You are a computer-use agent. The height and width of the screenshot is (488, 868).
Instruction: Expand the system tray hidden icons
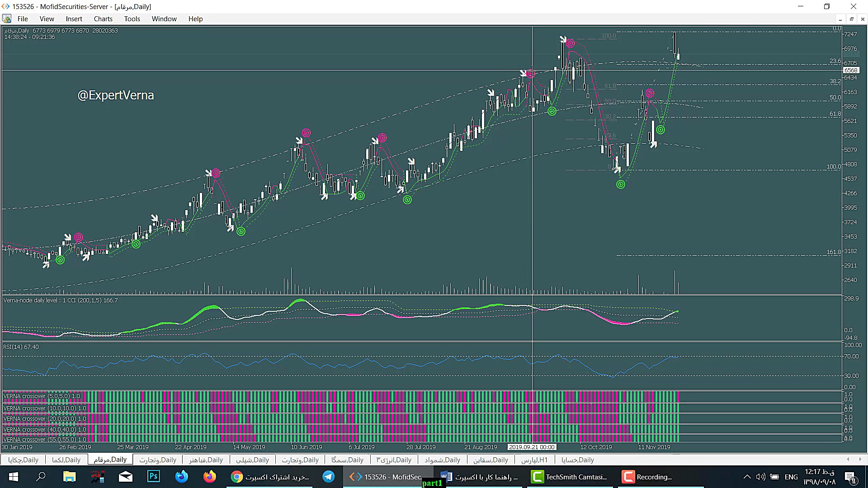[747, 477]
